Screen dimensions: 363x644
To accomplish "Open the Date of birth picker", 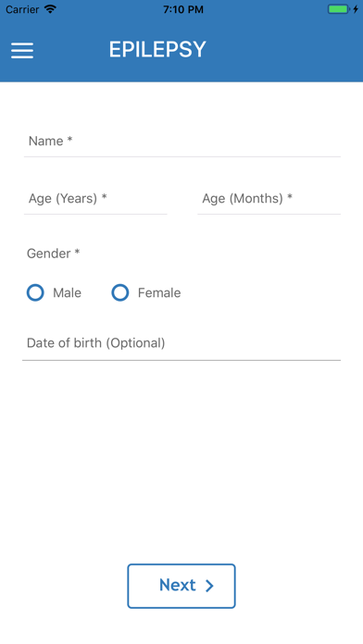I will [x=181, y=343].
